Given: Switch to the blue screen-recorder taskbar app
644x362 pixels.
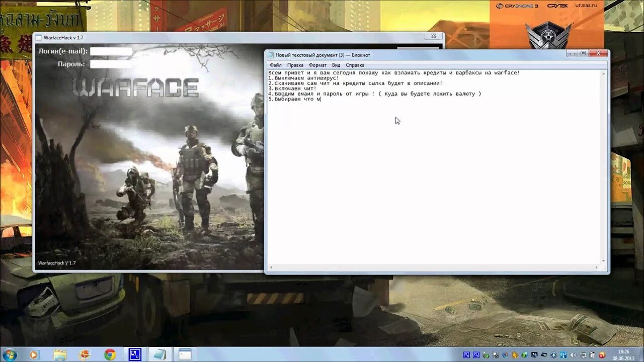Looking at the screenshot, I should (135, 354).
